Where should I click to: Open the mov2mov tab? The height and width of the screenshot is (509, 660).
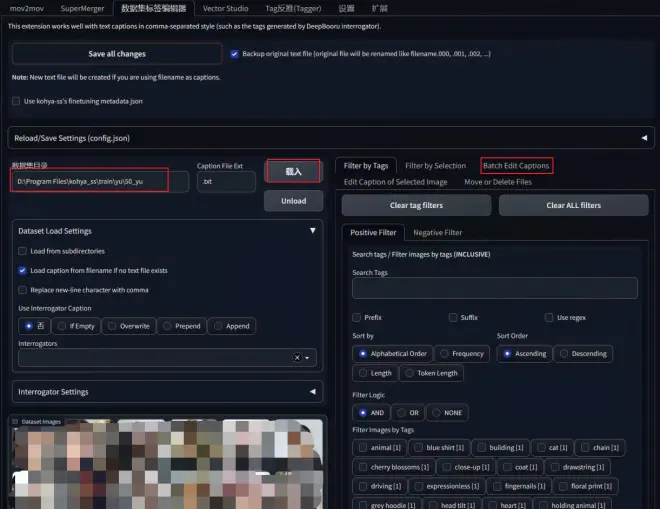(27, 8)
